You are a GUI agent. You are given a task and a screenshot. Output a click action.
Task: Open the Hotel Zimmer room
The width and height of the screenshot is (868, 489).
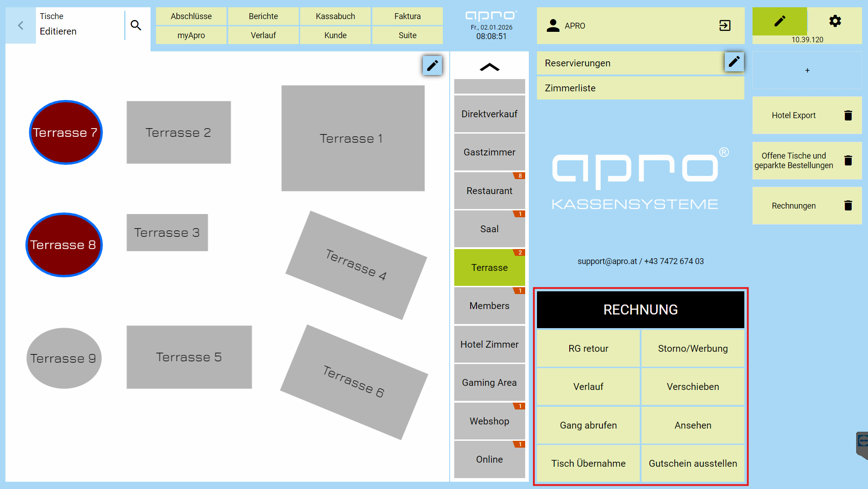click(490, 344)
